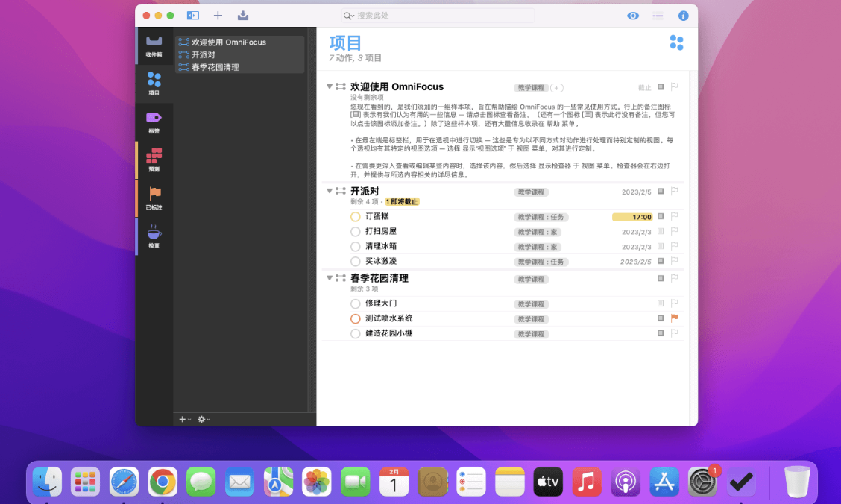Viewport: 841px width, 504px height.
Task: Add a note to 修理大门 task
Action: (x=661, y=303)
